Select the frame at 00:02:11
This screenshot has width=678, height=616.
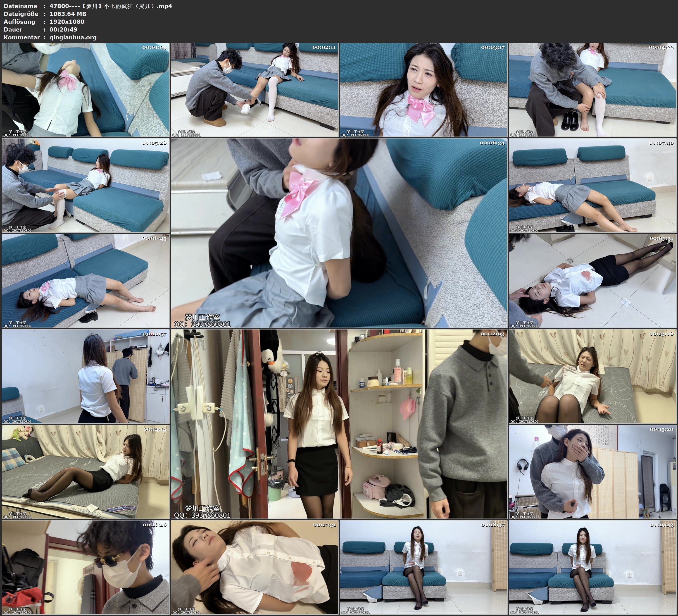click(x=254, y=89)
